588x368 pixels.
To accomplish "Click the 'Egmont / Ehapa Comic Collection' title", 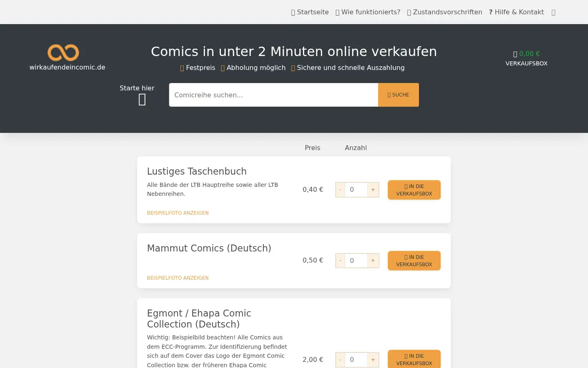I will [199, 319].
